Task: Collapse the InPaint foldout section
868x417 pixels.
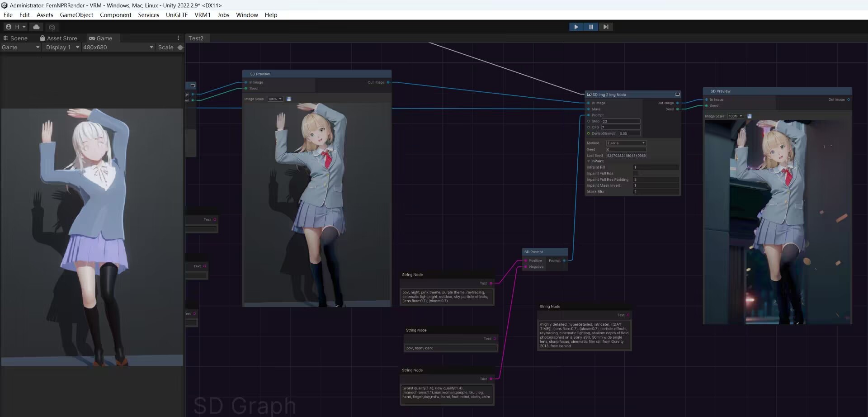Action: (589, 161)
